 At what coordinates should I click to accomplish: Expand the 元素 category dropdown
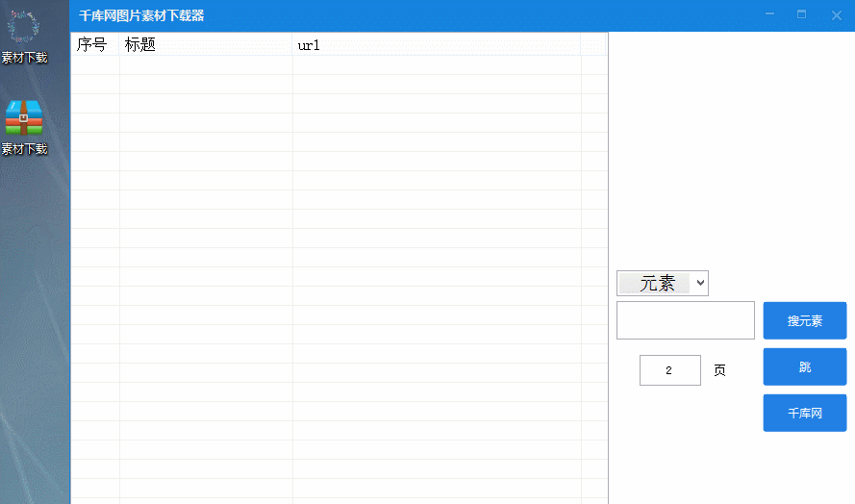click(x=700, y=283)
